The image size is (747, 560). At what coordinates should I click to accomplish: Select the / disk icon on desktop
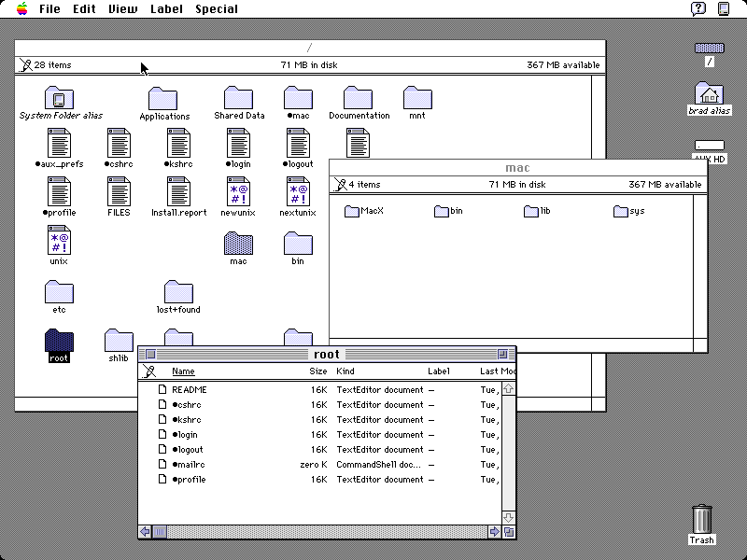pyautogui.click(x=710, y=49)
